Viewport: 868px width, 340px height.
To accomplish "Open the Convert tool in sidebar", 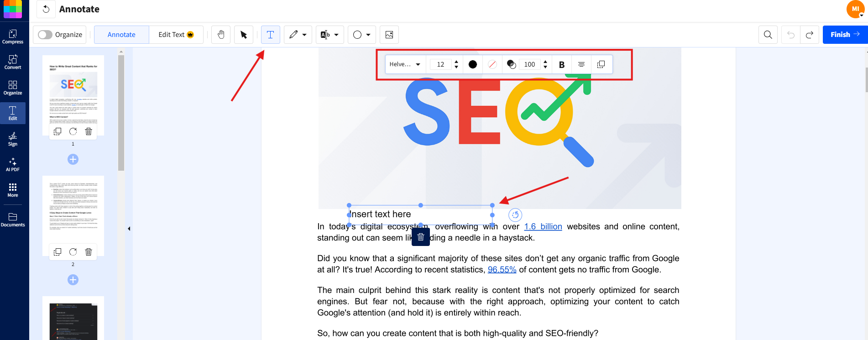I will point(13,62).
